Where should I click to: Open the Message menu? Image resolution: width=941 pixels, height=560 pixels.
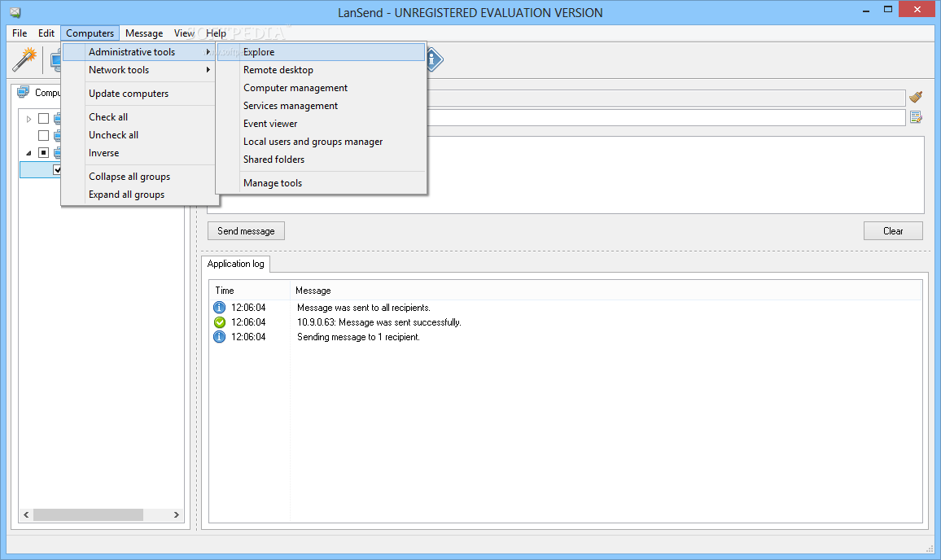[144, 33]
